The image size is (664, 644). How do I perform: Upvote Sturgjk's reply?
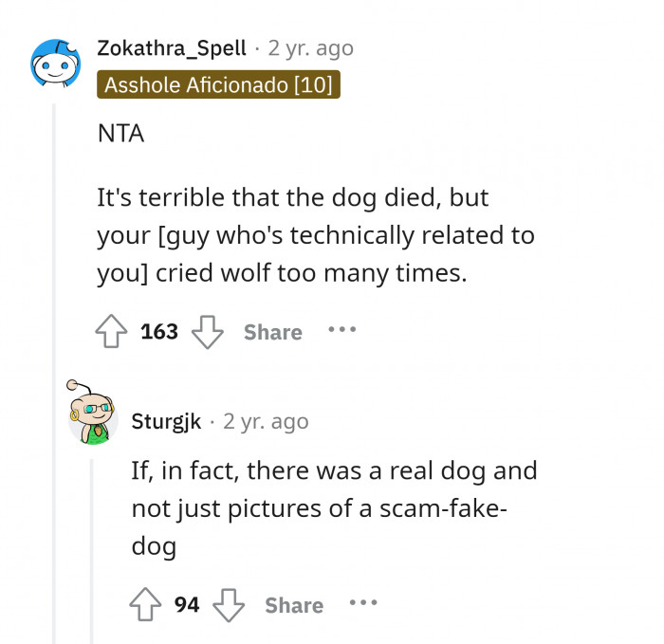coord(147,605)
